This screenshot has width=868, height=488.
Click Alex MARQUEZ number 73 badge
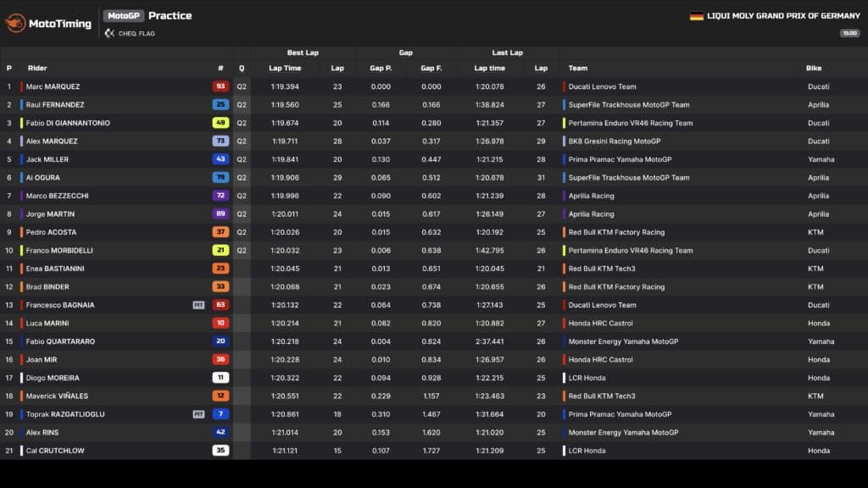[220, 141]
